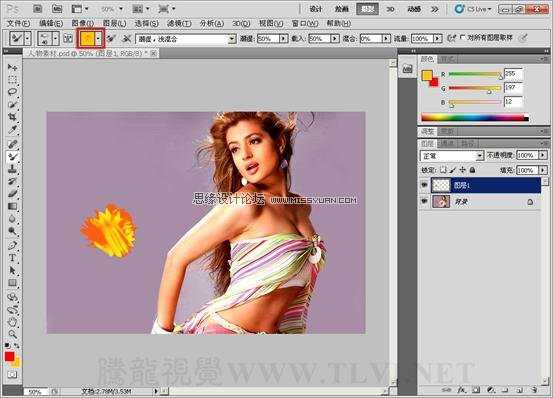Select the Blur tool
Image resolution: width=553 pixels, height=398 pixels.
(x=12, y=219)
